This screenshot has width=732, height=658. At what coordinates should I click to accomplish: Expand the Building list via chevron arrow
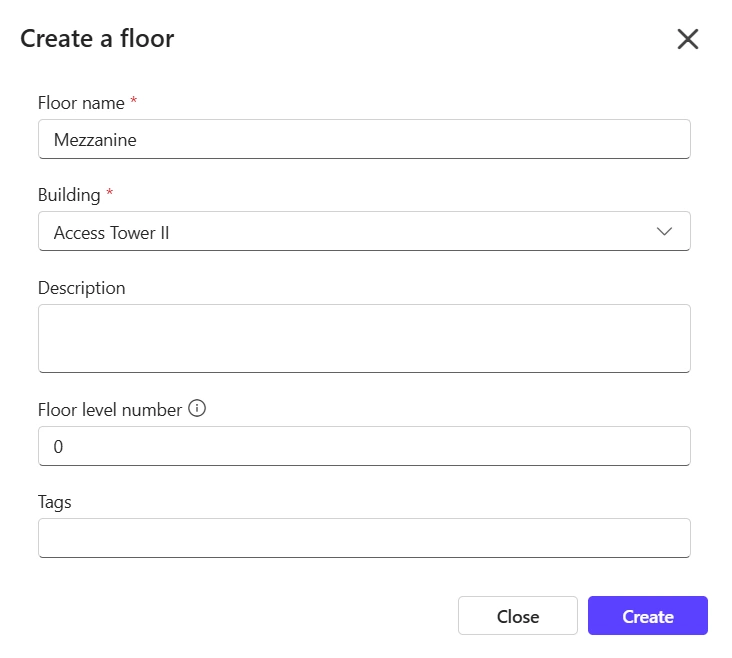pyautogui.click(x=664, y=231)
